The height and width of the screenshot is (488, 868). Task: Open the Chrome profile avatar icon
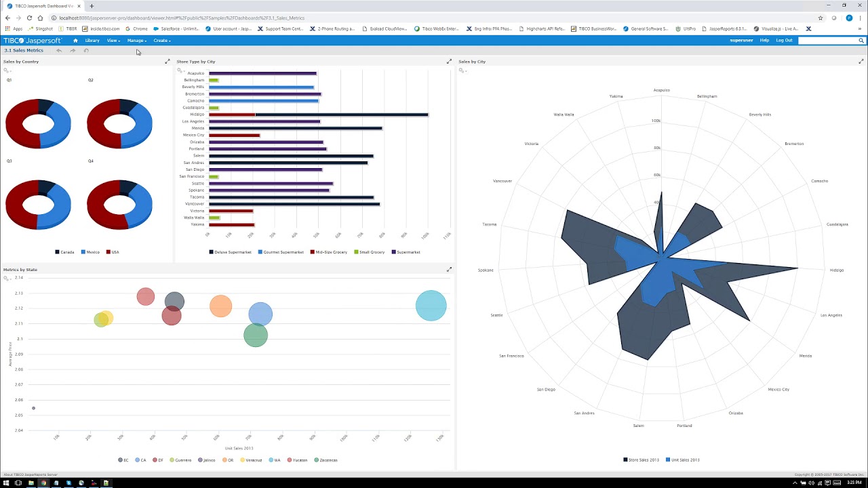849,18
